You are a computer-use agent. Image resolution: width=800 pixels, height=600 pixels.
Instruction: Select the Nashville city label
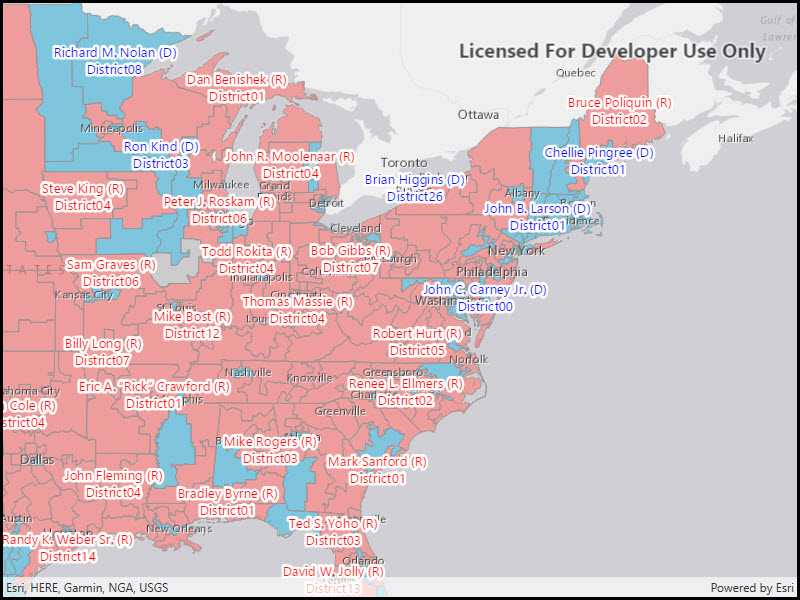(x=248, y=372)
